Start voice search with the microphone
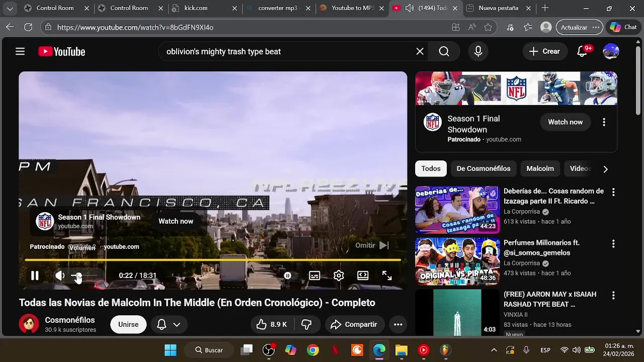Screen dimensions: 644x362 [478, 51]
